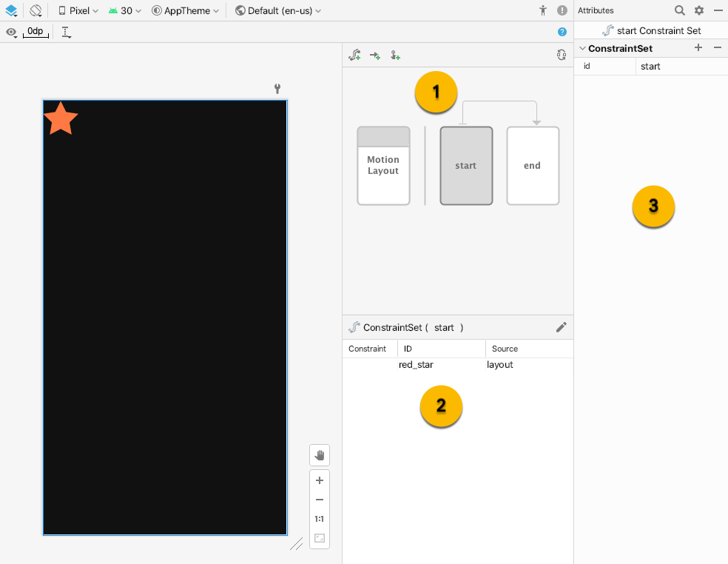Toggle the design/blueprint layers mode
The width and height of the screenshot is (728, 564).
tap(10, 10)
